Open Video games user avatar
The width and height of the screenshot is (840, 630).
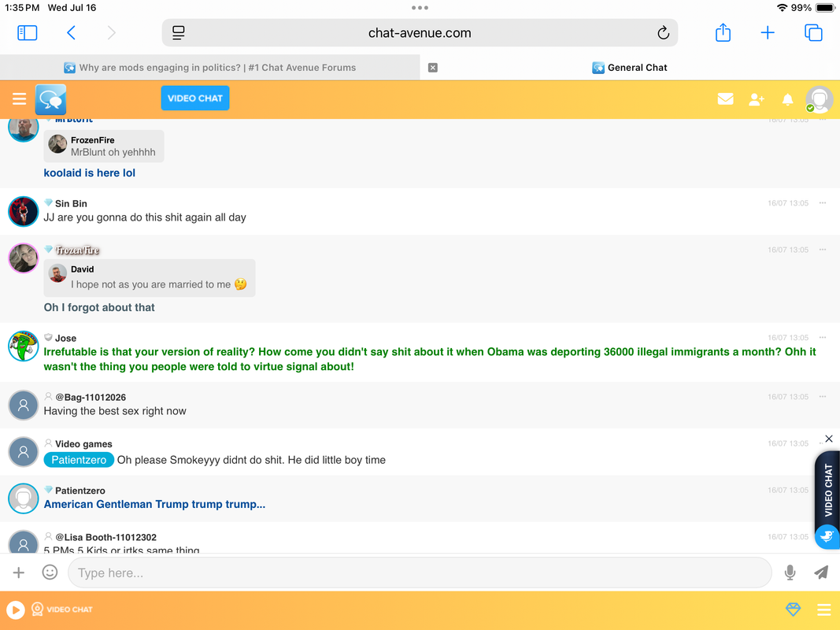point(23,451)
